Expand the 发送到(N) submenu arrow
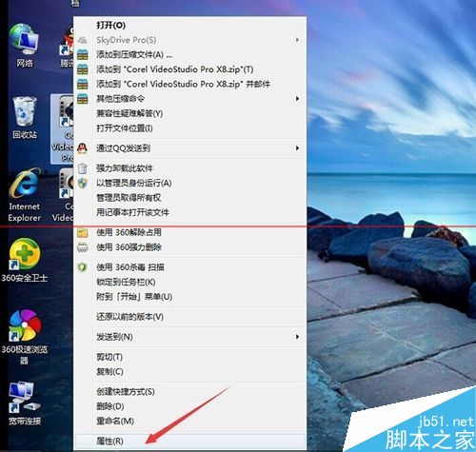476x452 pixels. pos(297,337)
